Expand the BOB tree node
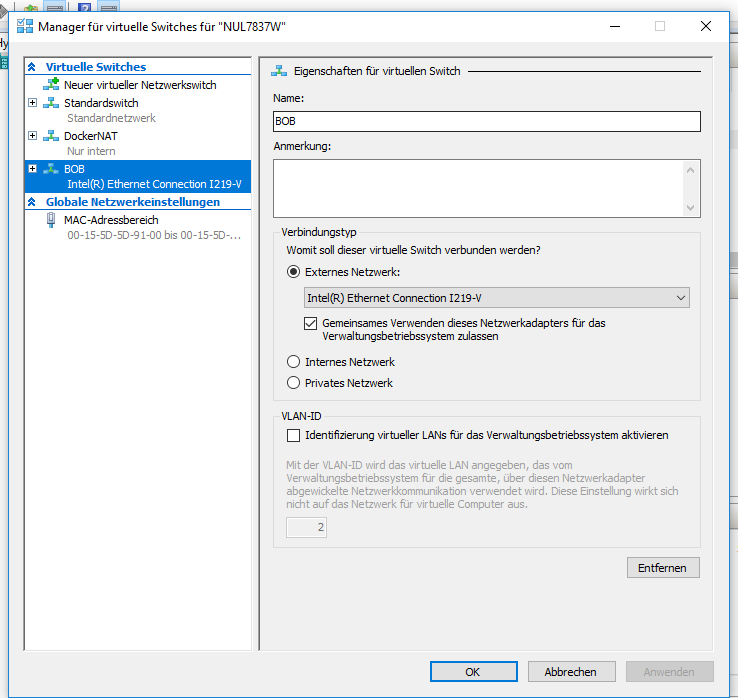The width and height of the screenshot is (738, 698). [32, 168]
